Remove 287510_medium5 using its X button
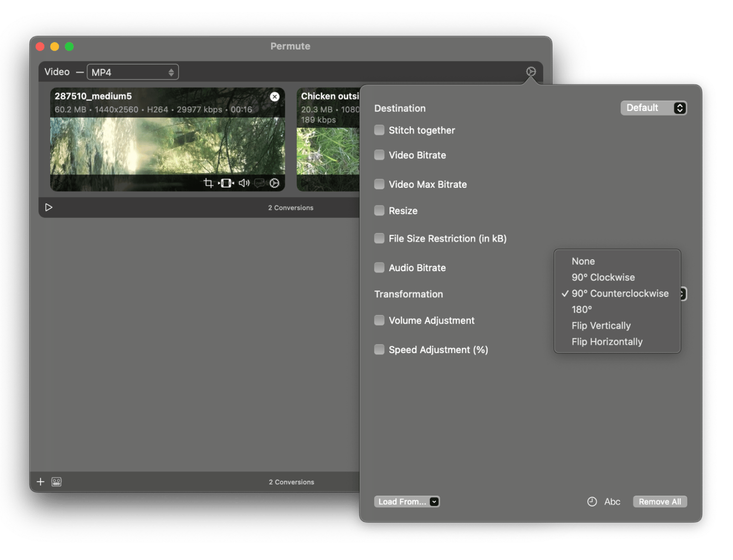 275,96
